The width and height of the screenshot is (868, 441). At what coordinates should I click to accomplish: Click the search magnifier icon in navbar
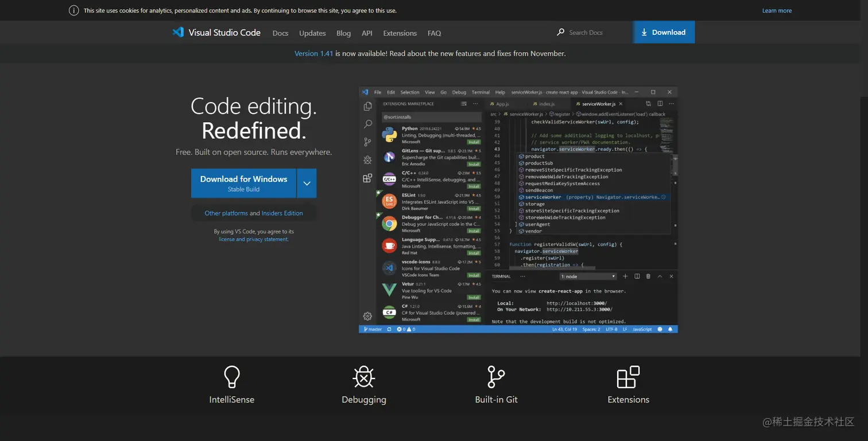560,32
